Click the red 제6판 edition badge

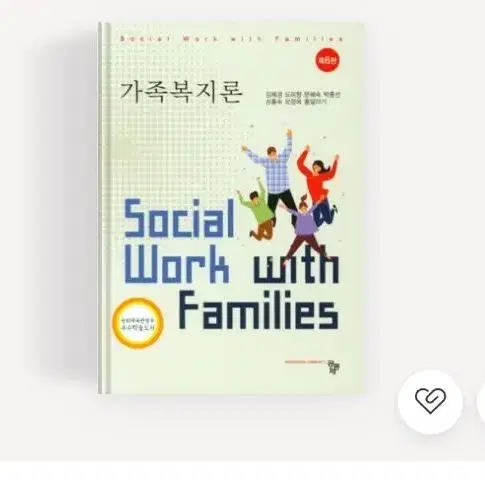coord(327,61)
